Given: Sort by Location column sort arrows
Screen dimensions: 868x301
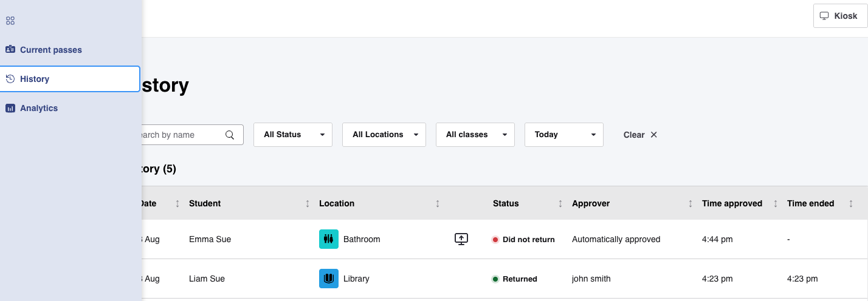Looking at the screenshot, I should [x=438, y=204].
